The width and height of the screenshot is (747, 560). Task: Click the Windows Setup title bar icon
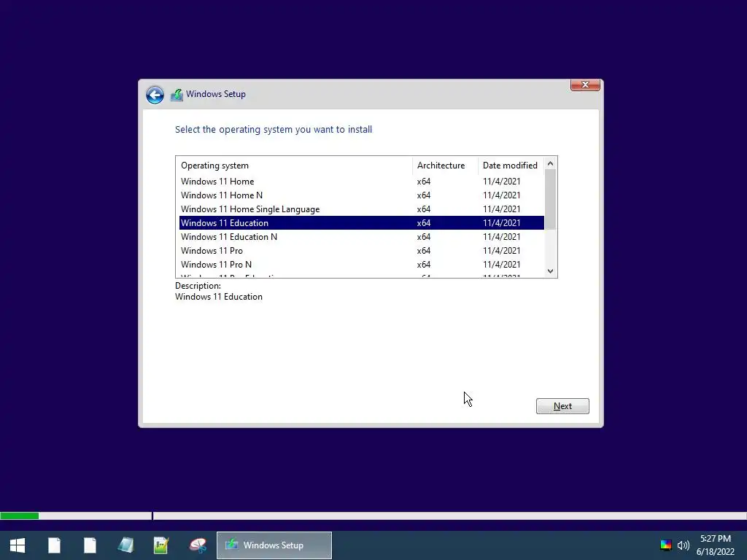point(177,94)
